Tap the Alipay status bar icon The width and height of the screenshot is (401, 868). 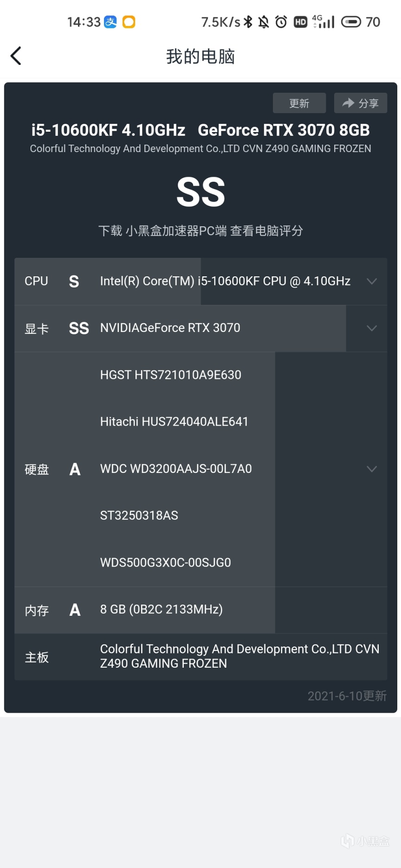point(110,22)
